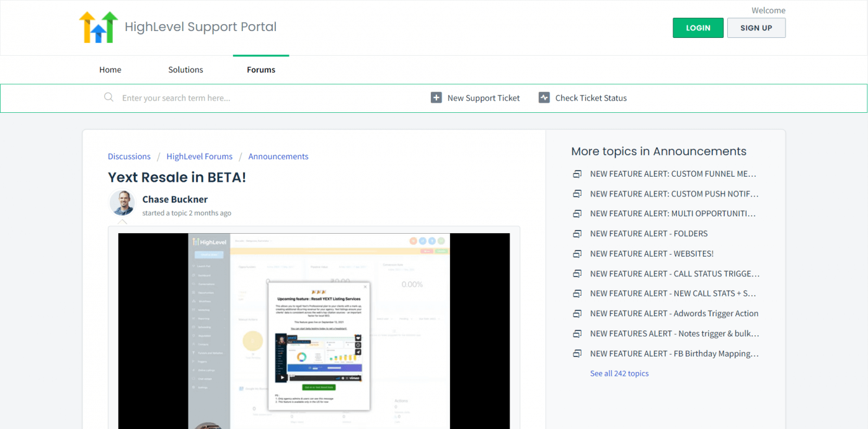Click the More topics in Announcements heading
Image resolution: width=868 pixels, height=429 pixels.
tap(658, 151)
